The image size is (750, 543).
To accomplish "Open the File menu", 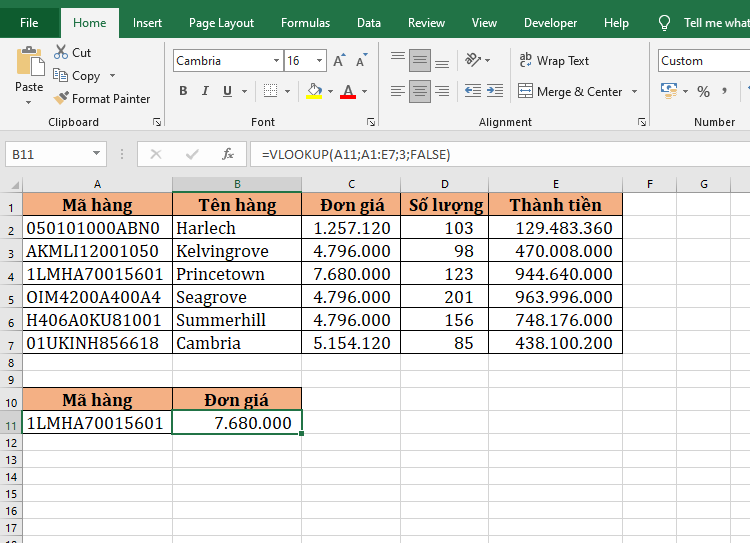I will (x=29, y=23).
